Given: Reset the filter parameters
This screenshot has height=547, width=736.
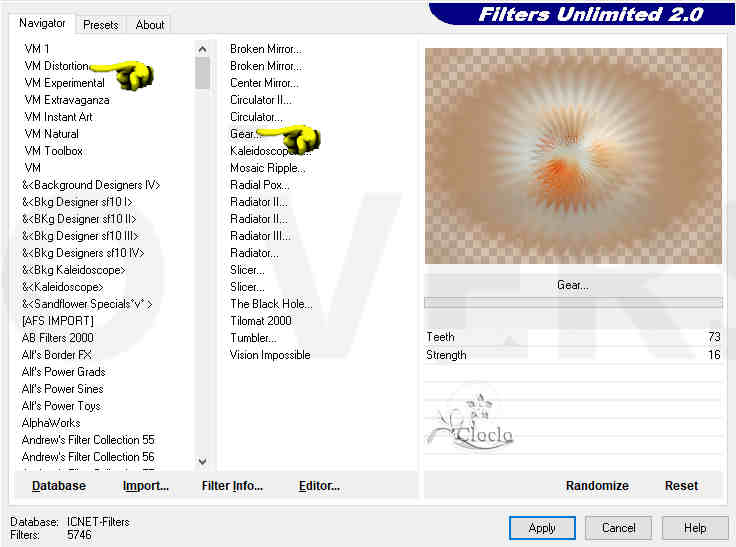Looking at the screenshot, I should coord(681,486).
